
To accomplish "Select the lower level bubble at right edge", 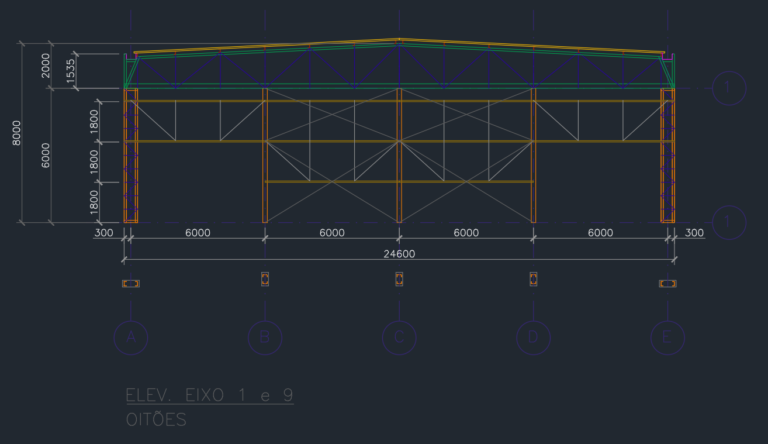I will click(x=730, y=222).
